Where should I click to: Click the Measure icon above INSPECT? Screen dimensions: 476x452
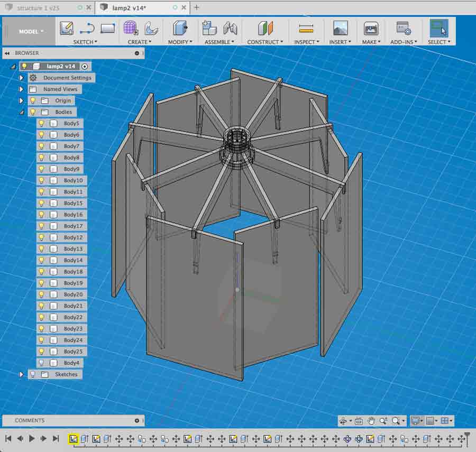(306, 28)
